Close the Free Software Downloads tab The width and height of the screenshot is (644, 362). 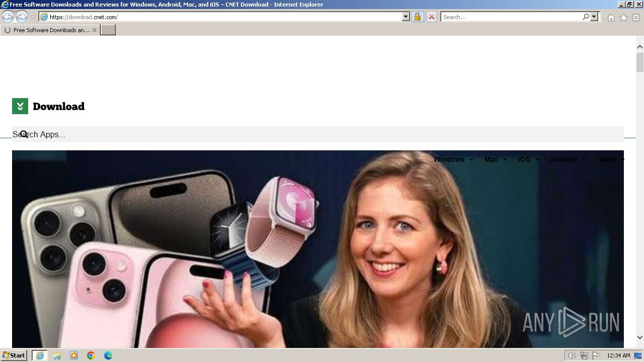[95, 30]
